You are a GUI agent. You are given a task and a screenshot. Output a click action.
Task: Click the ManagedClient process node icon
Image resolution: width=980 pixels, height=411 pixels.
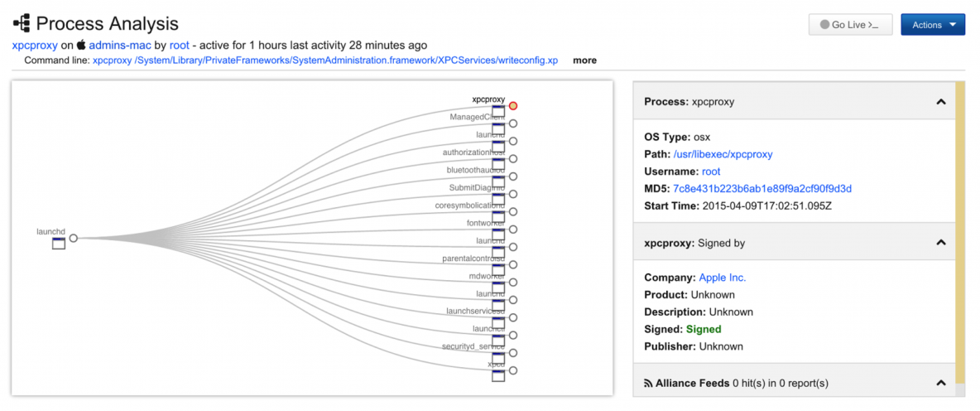(x=498, y=128)
